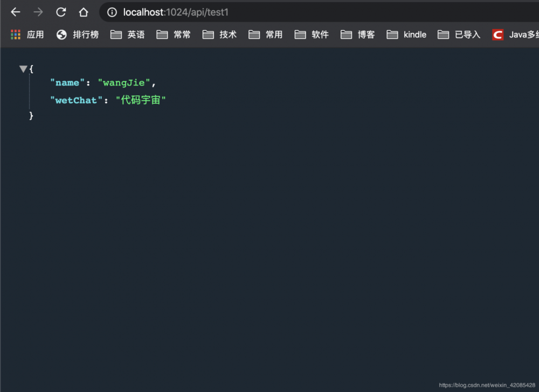Open the 博客 bookmark folder dropdown
The width and height of the screenshot is (539, 392).
click(x=347, y=34)
